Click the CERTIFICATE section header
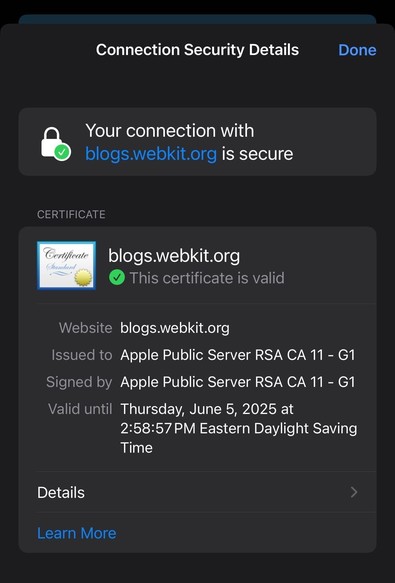 tap(71, 215)
